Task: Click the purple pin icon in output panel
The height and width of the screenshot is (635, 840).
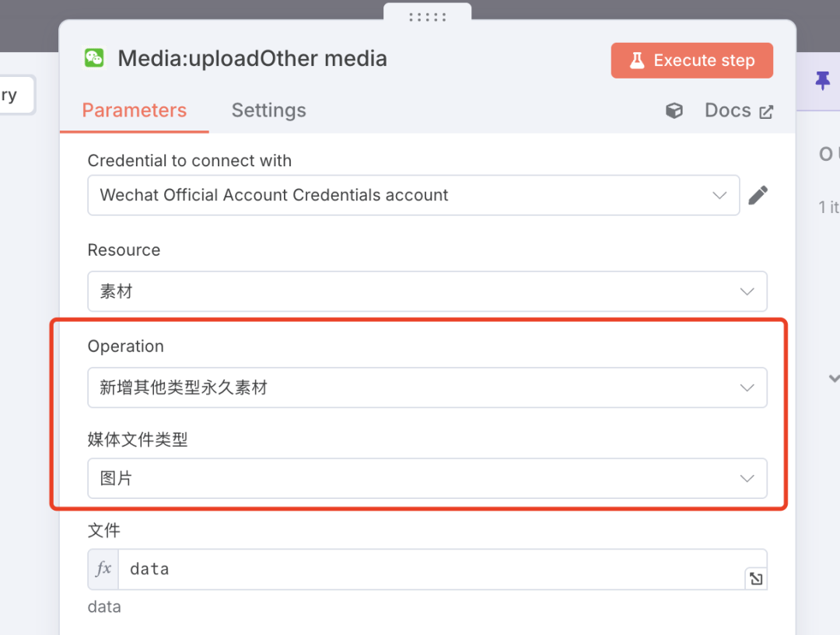Action: coord(822,80)
